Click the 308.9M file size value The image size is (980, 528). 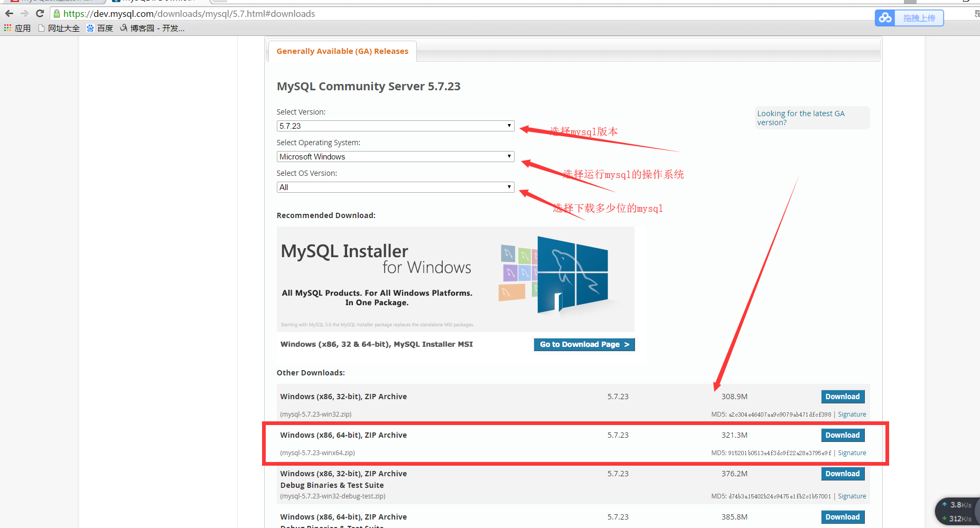tap(734, 397)
